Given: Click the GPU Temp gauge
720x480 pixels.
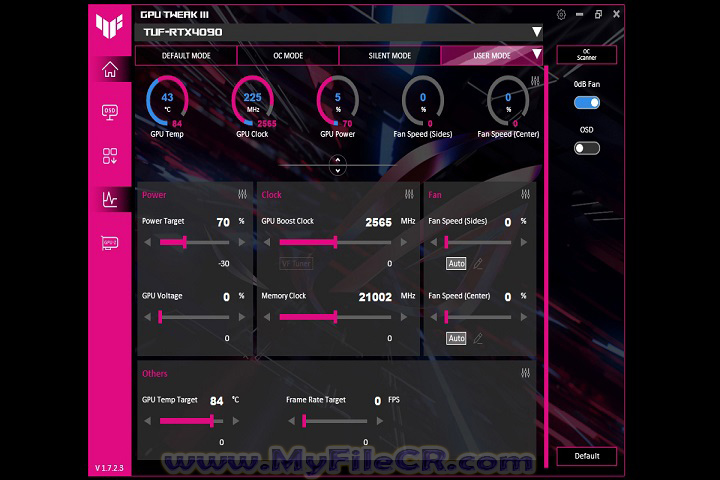Looking at the screenshot, I should [x=167, y=101].
